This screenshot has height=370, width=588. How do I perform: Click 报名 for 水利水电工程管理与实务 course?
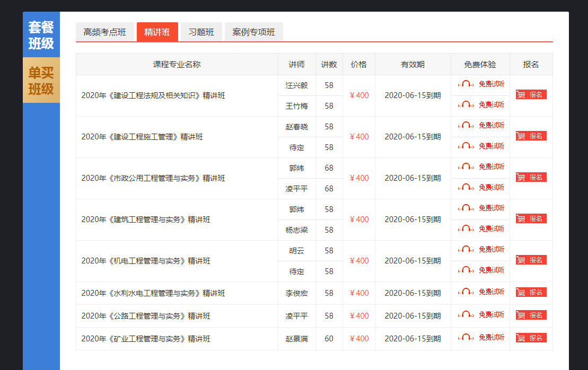(x=531, y=292)
